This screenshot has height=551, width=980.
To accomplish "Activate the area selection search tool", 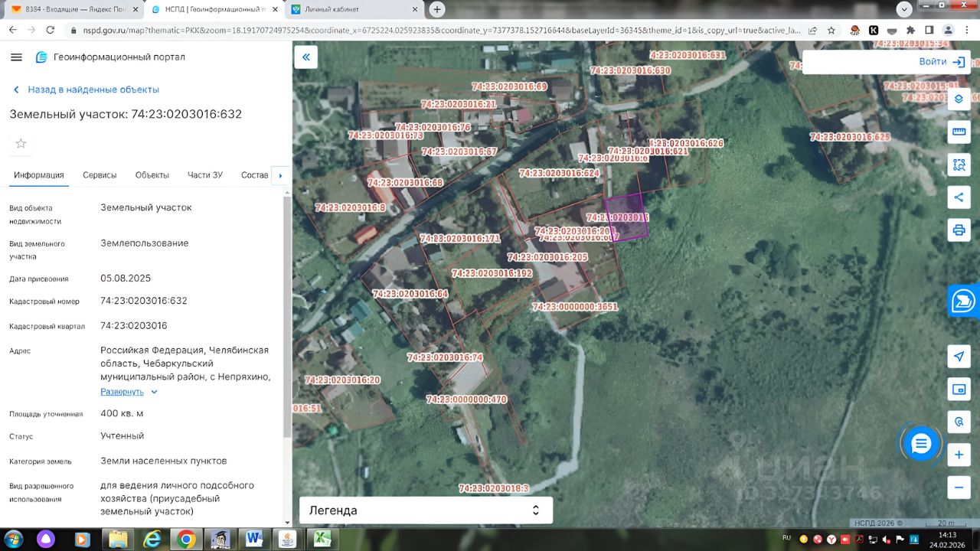I will 959,164.
